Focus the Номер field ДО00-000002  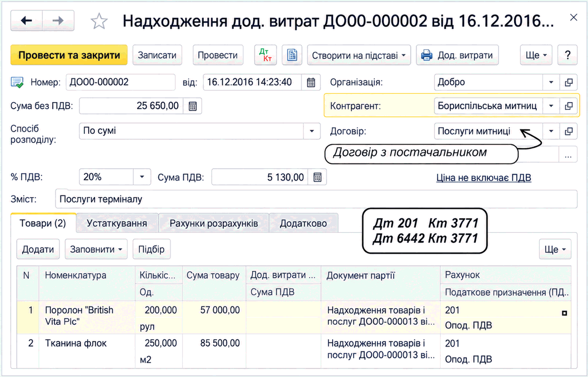120,82
